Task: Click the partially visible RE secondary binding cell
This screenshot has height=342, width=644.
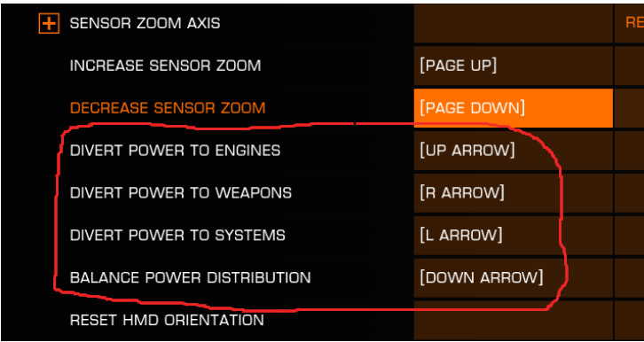Action: (x=629, y=23)
